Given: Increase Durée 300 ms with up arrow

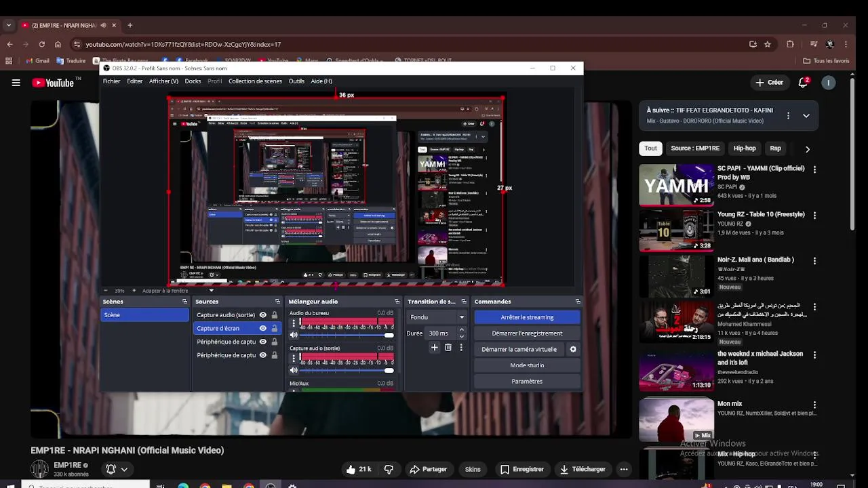Looking at the screenshot, I should tap(462, 330).
